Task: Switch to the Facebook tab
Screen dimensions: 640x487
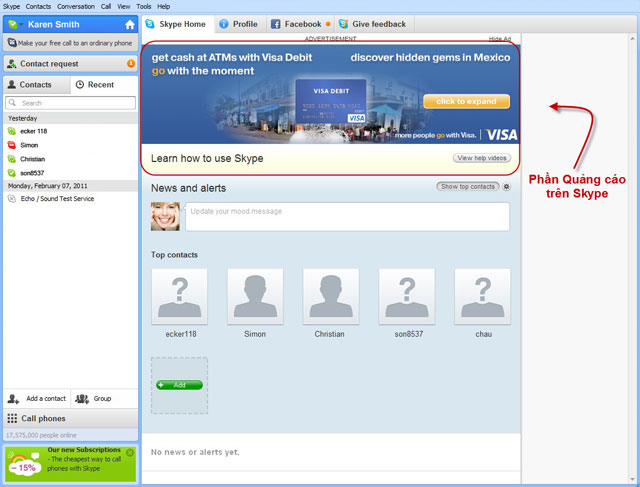Action: click(300, 24)
